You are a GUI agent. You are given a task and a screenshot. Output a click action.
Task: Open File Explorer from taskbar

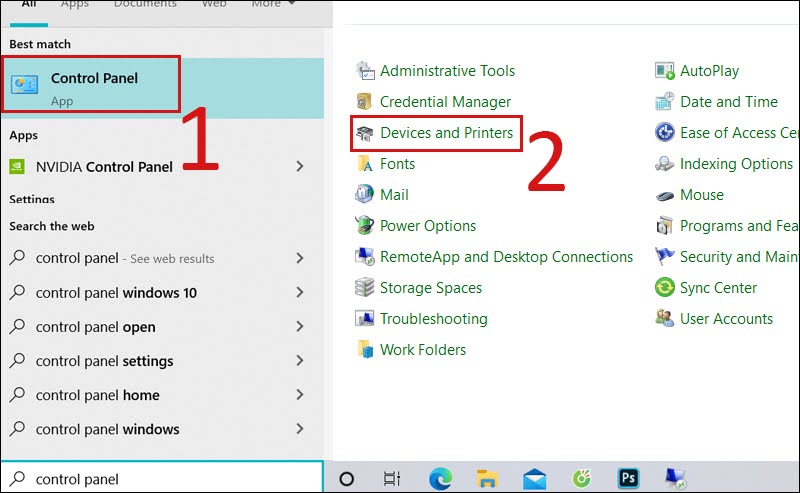[487, 478]
